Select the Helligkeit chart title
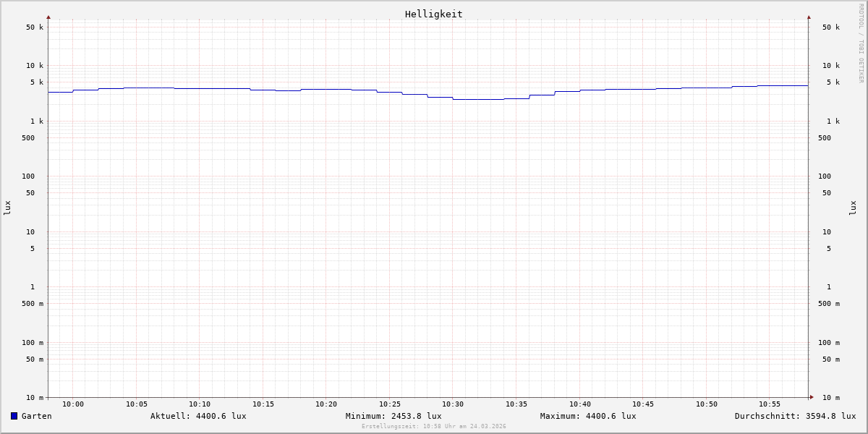This screenshot has height=434, width=868. click(433, 14)
